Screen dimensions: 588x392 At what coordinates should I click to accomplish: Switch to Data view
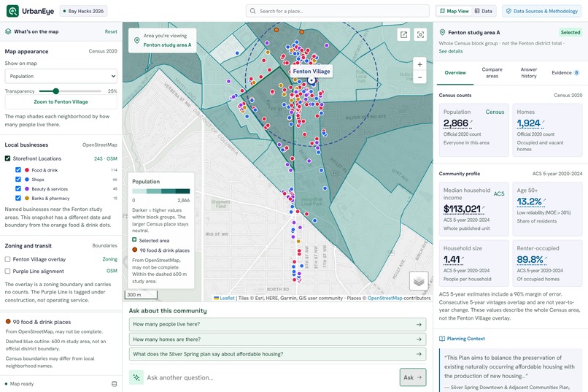click(x=484, y=11)
